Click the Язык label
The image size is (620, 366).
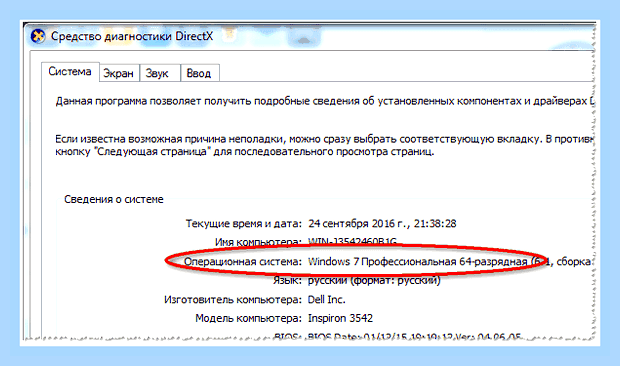click(x=287, y=281)
